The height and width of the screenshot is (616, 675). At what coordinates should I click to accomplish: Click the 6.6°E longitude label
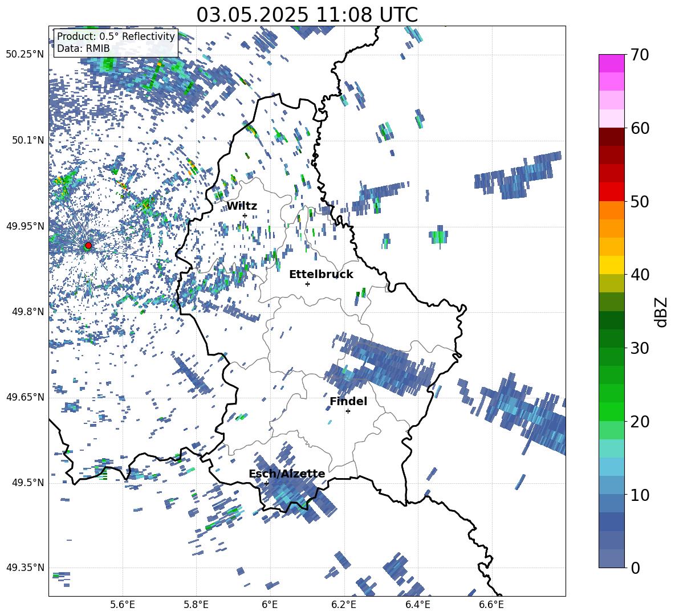[491, 605]
